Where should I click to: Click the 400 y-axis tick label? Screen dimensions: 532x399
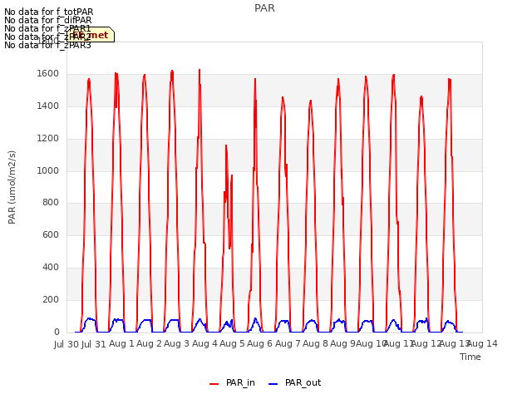click(x=51, y=268)
